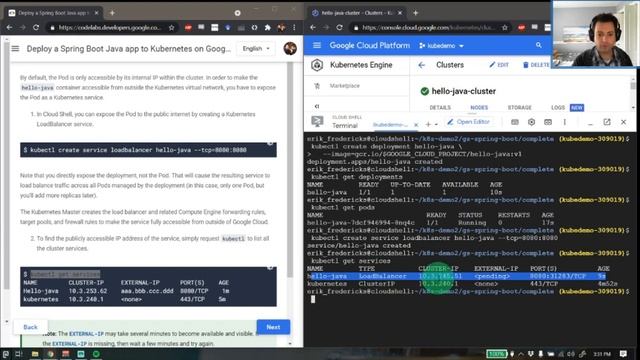Screen dimensions: 640x360
Task: Reload the Cloud Console page
Action: [339, 27]
